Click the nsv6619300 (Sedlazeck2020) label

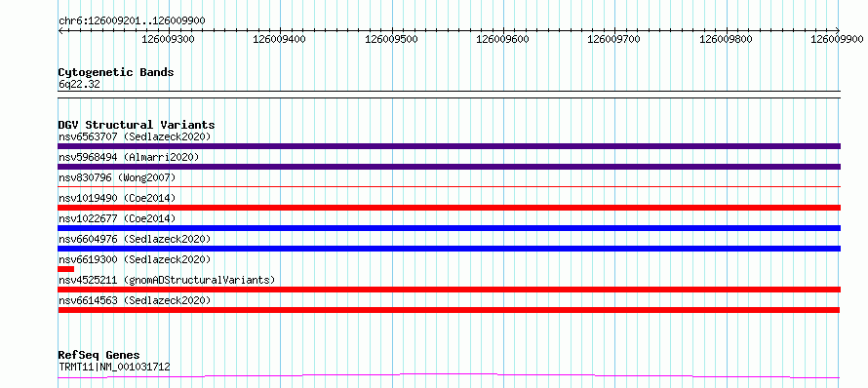[135, 259]
